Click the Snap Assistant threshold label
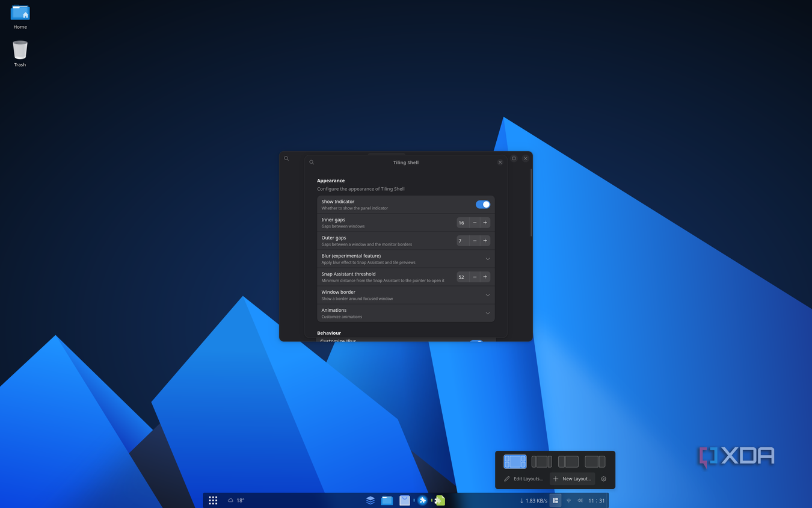The image size is (812, 508). [348, 274]
